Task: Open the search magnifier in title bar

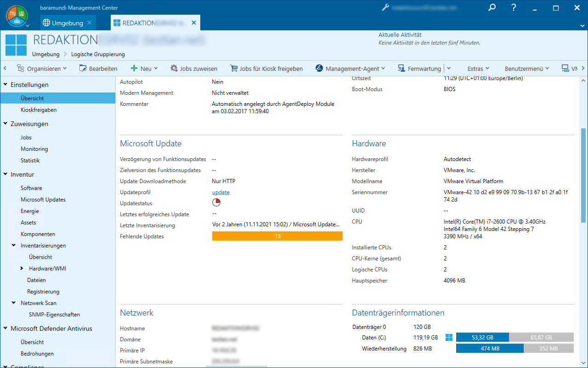Action: (x=492, y=8)
